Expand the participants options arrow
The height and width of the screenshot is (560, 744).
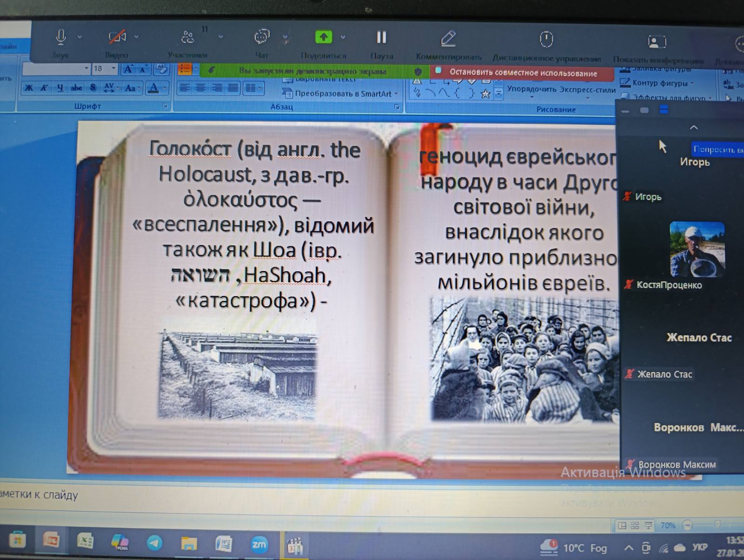pos(220,37)
